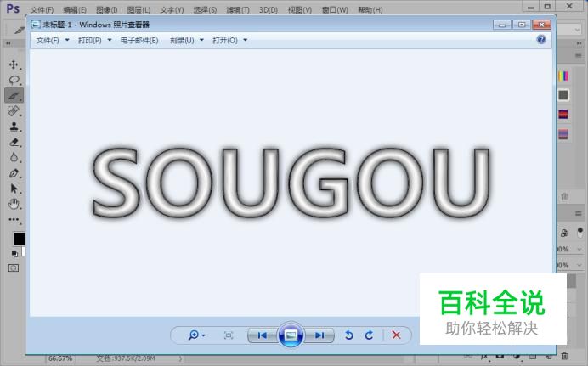Open Photoshop 窗口(W) menu
This screenshot has width=588, height=366.
click(335, 9)
